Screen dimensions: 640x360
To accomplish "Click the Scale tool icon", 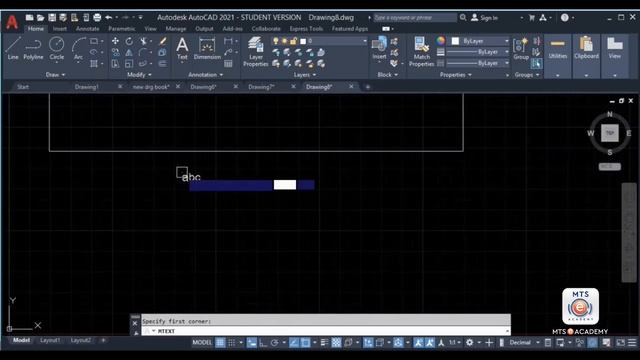I will tap(129, 64).
